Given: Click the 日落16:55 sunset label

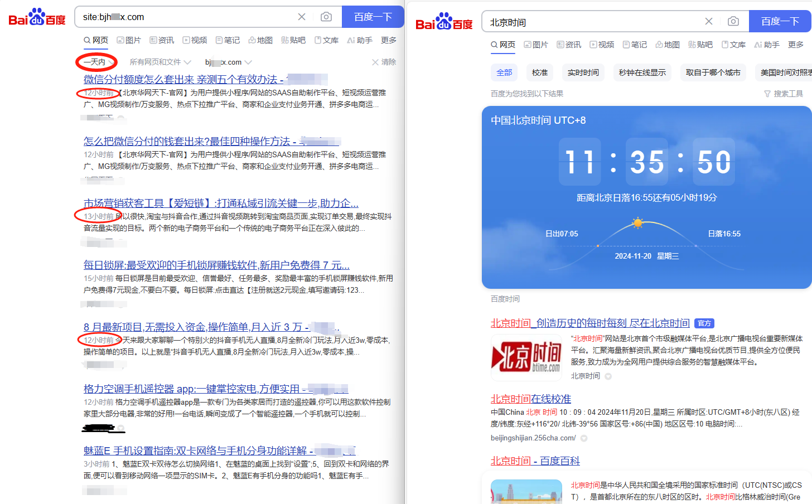Looking at the screenshot, I should pos(724,234).
